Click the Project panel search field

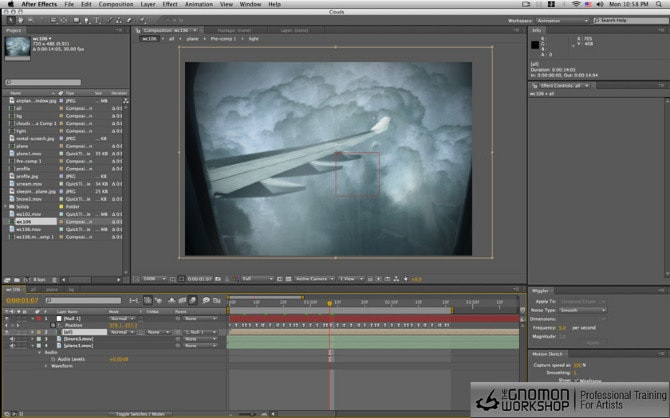[43, 82]
